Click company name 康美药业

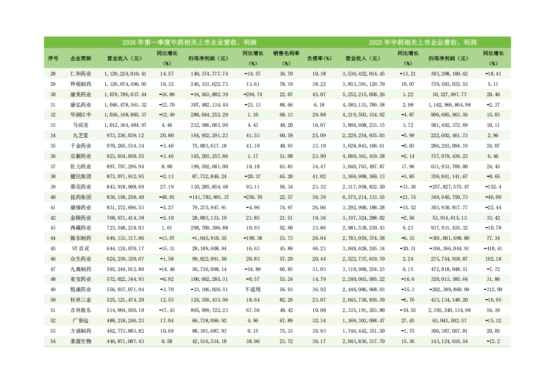(81, 94)
